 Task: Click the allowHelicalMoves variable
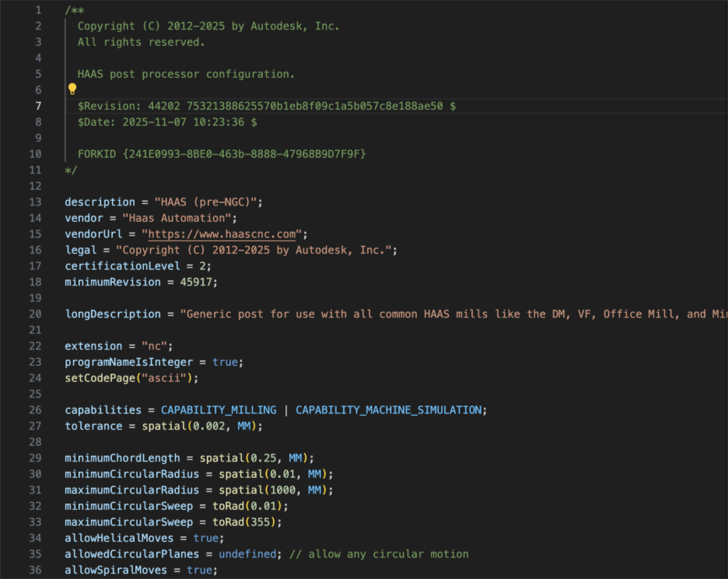[x=117, y=538]
